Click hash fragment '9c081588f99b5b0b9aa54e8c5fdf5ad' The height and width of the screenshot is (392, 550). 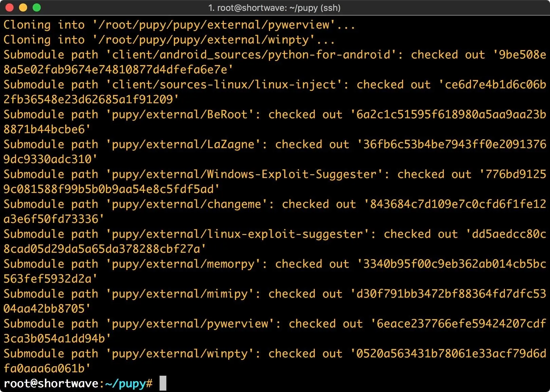point(109,189)
